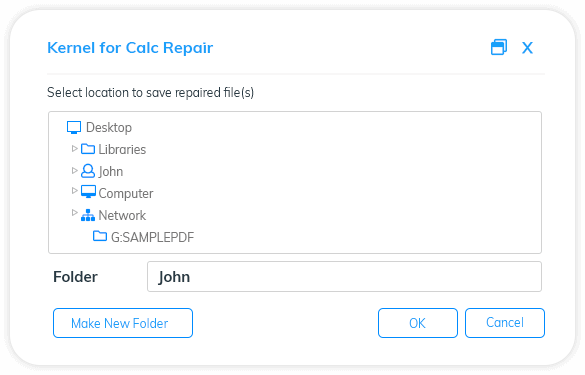Select the Desktop label in the tree
This screenshot has height=375, width=585.
pyautogui.click(x=109, y=128)
